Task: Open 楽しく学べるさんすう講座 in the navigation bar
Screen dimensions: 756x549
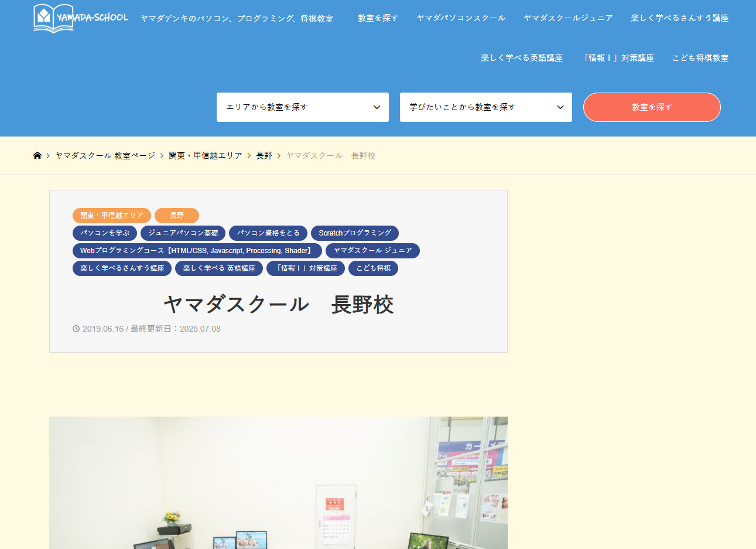Action: [x=679, y=18]
